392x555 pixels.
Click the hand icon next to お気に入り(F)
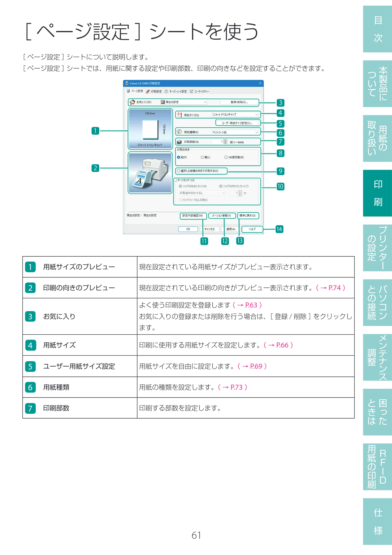[132, 102]
